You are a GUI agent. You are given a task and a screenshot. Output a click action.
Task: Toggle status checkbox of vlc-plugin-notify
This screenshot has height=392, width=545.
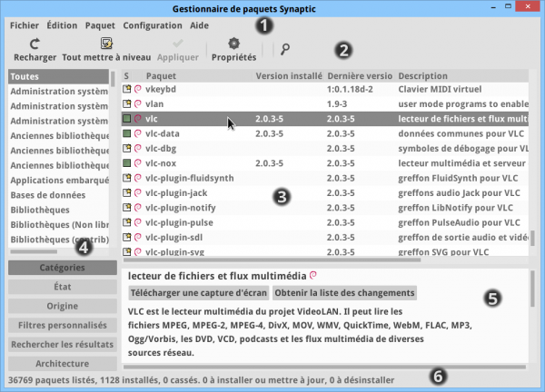click(127, 208)
